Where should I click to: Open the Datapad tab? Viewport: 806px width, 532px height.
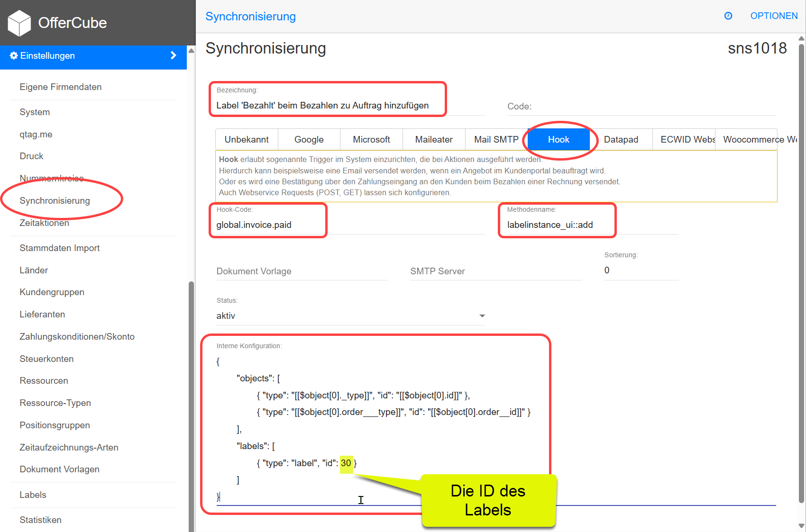tap(621, 139)
